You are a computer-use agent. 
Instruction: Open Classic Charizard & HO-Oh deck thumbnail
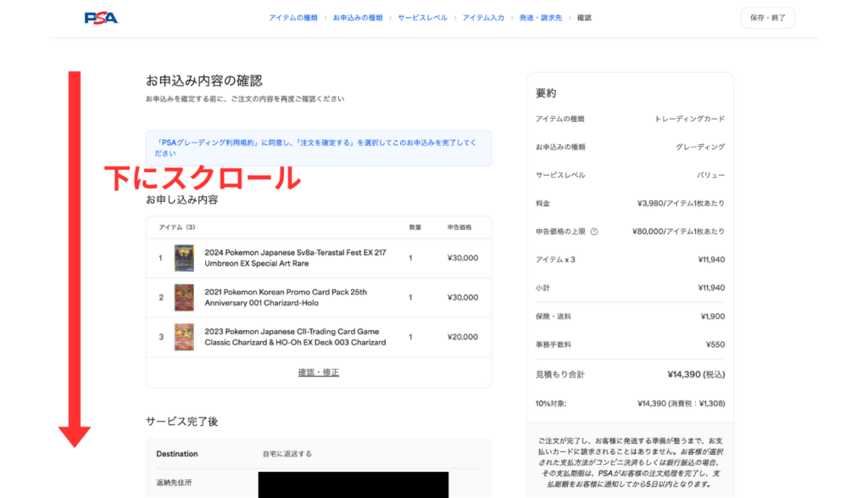184,337
